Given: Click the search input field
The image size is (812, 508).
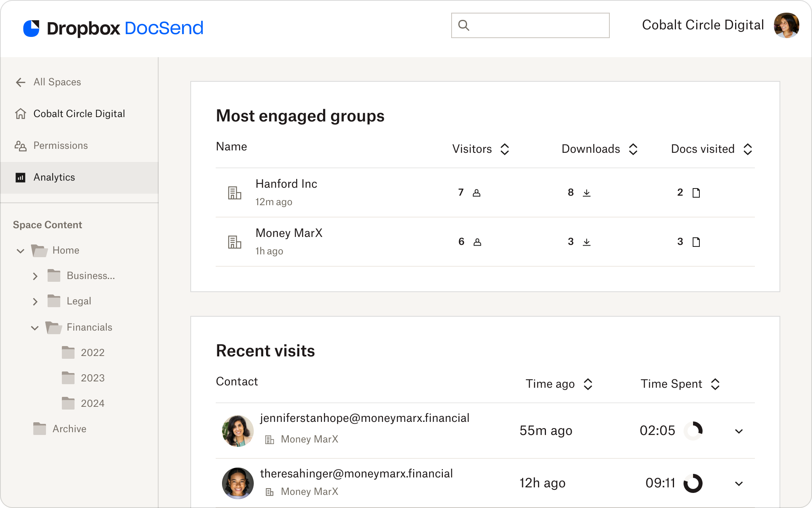Looking at the screenshot, I should point(531,25).
